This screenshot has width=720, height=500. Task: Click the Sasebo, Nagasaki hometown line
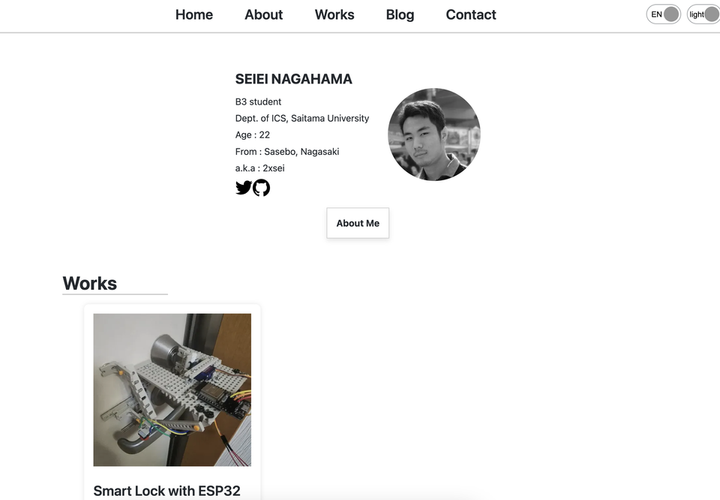pos(287,151)
